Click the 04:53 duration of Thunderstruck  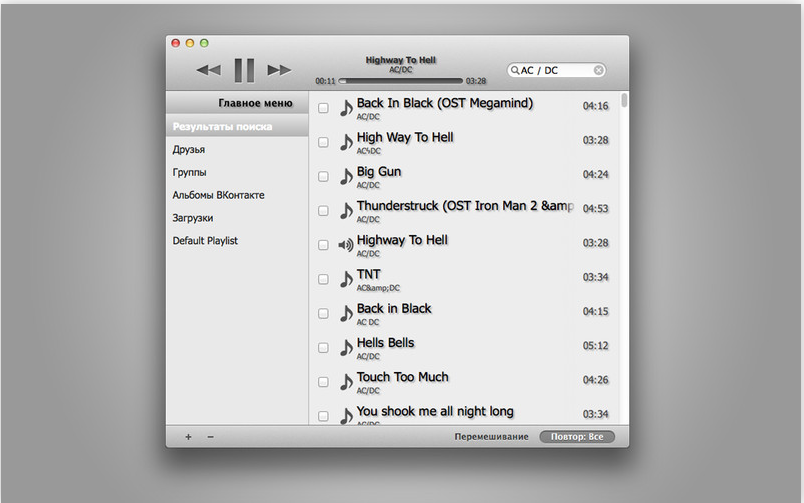point(595,209)
